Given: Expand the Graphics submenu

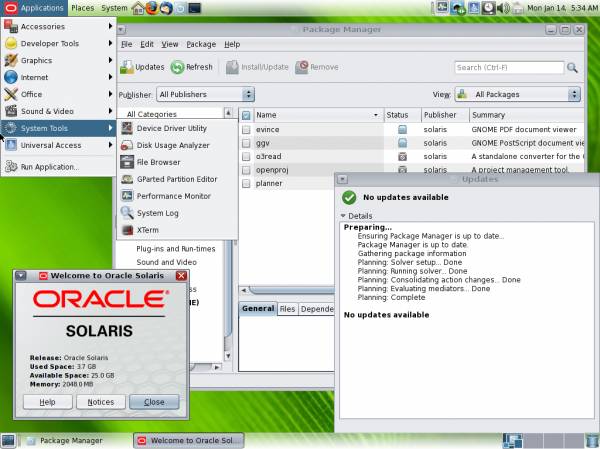Looking at the screenshot, I should click(58, 60).
